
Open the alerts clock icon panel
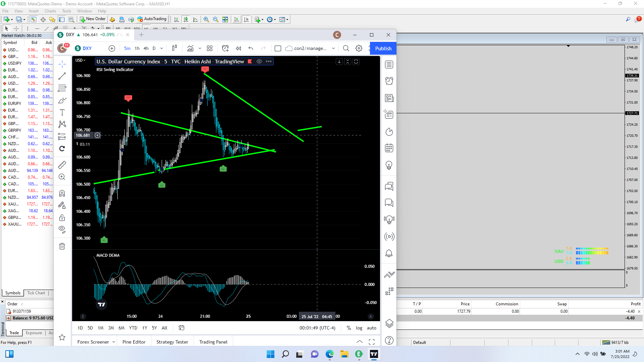[389, 81]
